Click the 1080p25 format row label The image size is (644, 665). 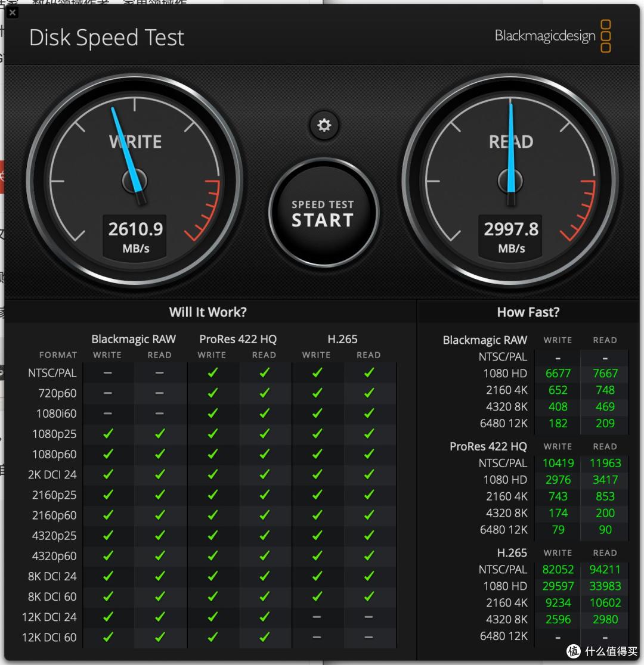pyautogui.click(x=54, y=434)
